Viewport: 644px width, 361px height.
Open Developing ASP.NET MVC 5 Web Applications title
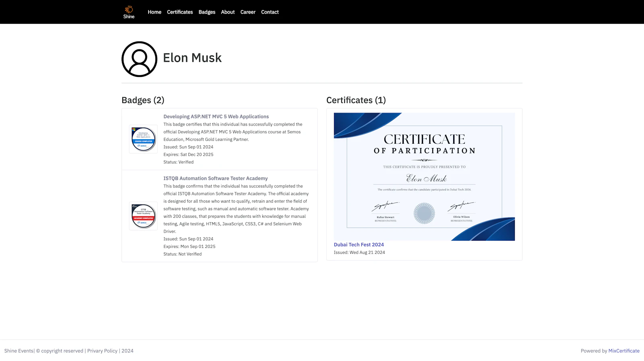click(x=216, y=117)
